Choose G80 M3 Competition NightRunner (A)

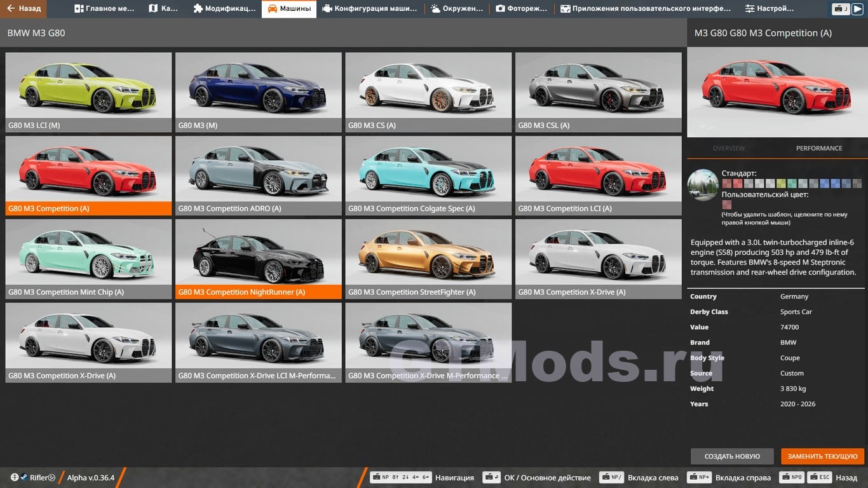coord(259,259)
